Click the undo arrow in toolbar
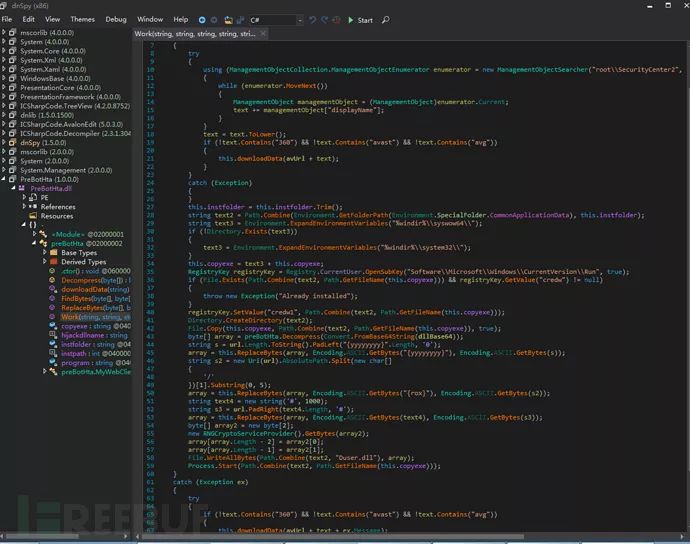The height and width of the screenshot is (544, 690). coord(313,20)
